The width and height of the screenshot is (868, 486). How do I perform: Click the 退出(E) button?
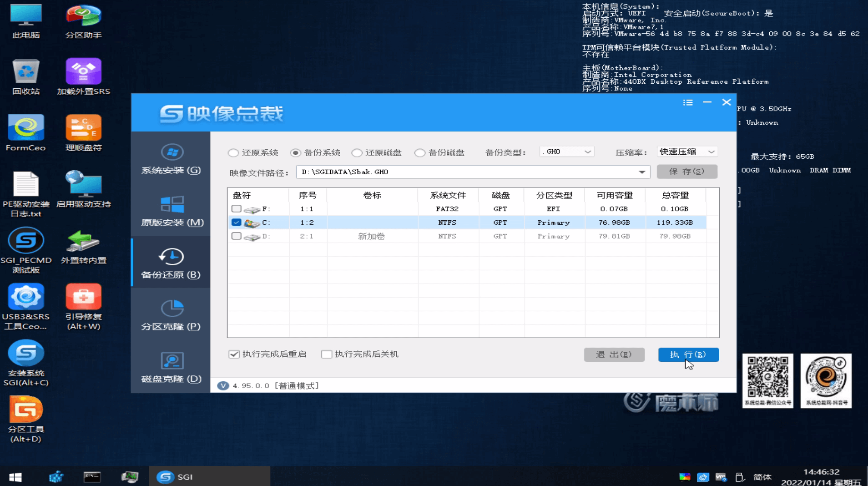pos(614,354)
